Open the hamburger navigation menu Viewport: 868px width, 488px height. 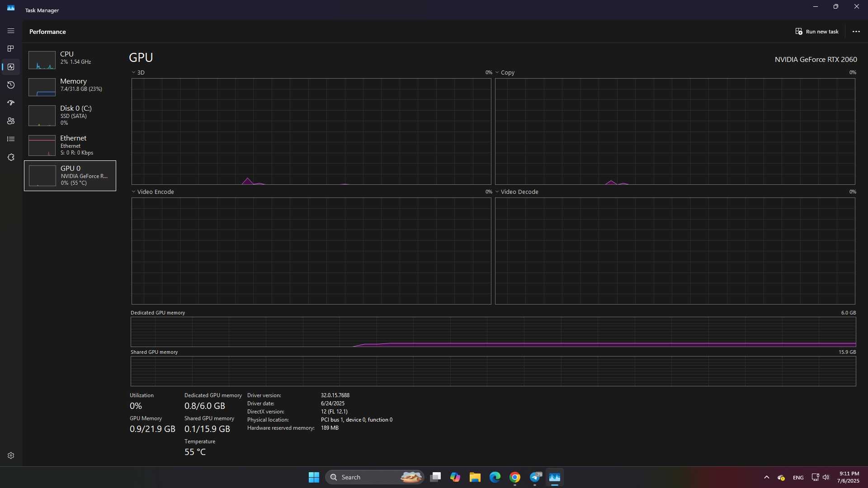11,31
